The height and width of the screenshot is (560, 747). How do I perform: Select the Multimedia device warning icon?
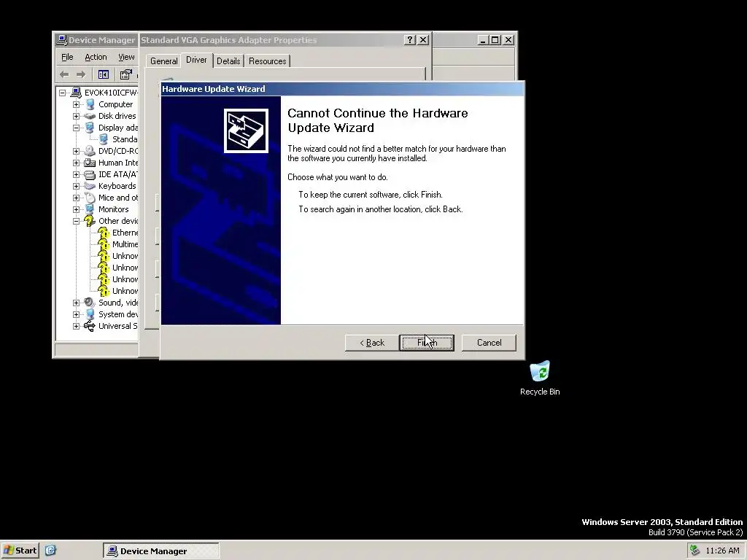tap(104, 244)
